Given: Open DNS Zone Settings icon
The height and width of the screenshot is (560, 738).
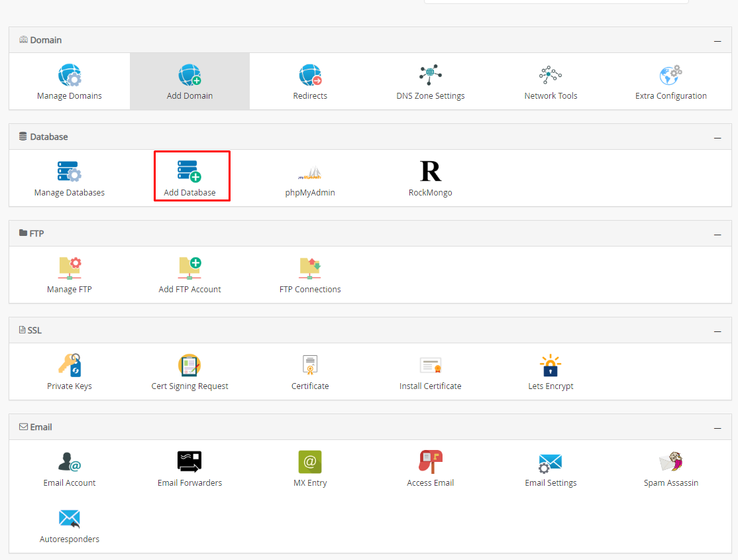Looking at the screenshot, I should (x=430, y=75).
